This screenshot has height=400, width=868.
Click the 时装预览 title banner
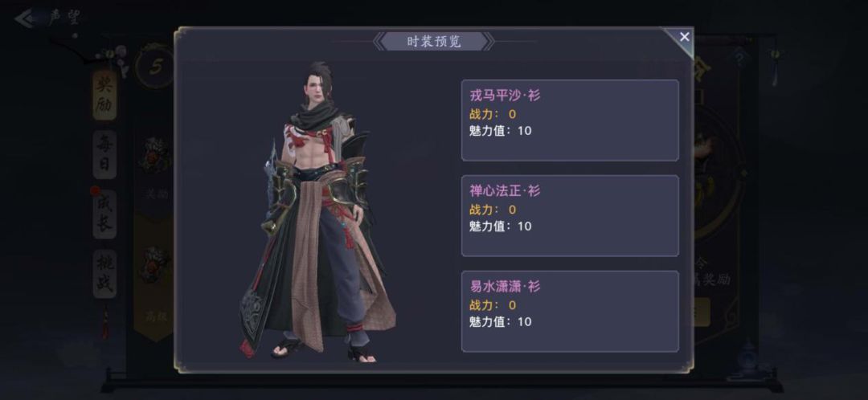point(433,42)
